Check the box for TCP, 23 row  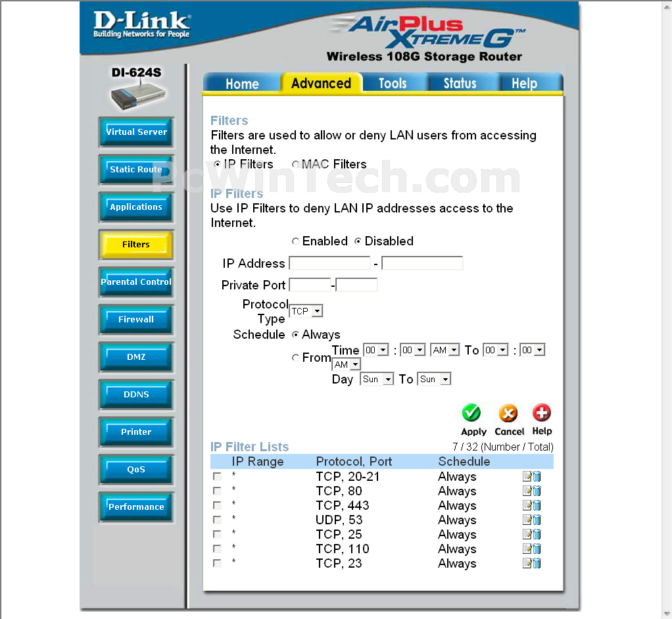click(217, 563)
